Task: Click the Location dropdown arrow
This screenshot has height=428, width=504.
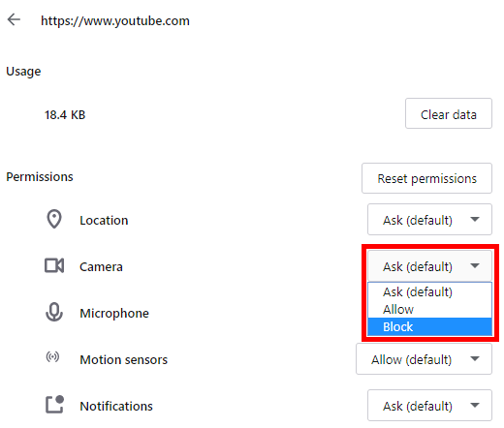Action: pos(475,220)
